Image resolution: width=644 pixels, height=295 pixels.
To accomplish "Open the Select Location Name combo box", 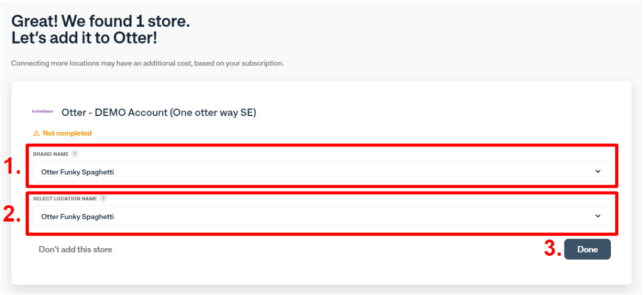I will 321,216.
